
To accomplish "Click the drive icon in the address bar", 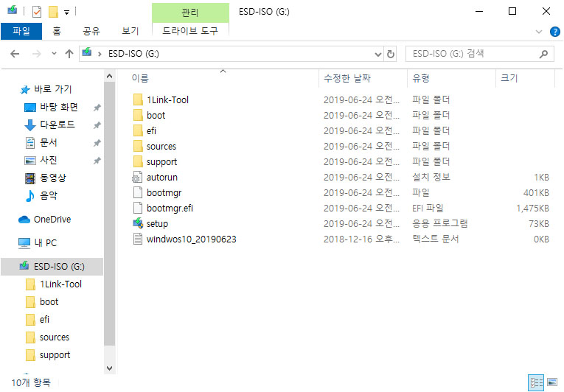I will click(x=87, y=53).
